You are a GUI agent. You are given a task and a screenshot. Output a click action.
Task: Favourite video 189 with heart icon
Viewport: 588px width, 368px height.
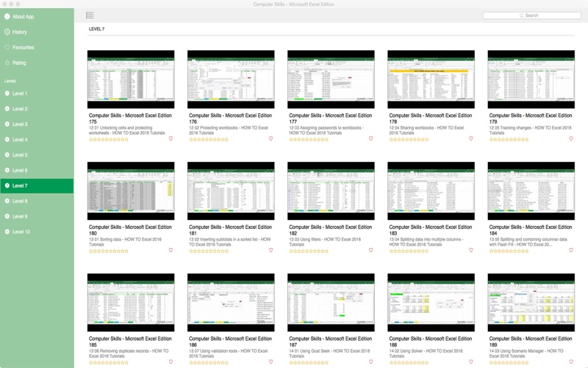pos(571,361)
